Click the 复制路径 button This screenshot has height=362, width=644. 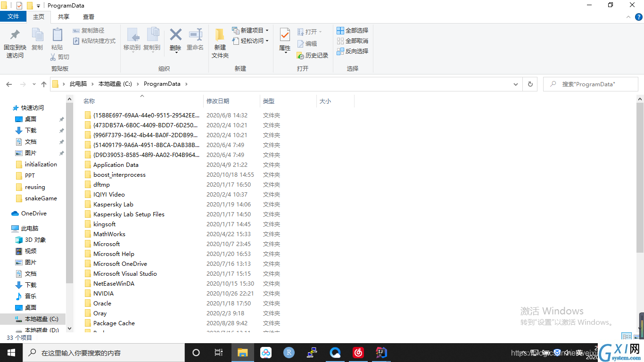[89, 31]
